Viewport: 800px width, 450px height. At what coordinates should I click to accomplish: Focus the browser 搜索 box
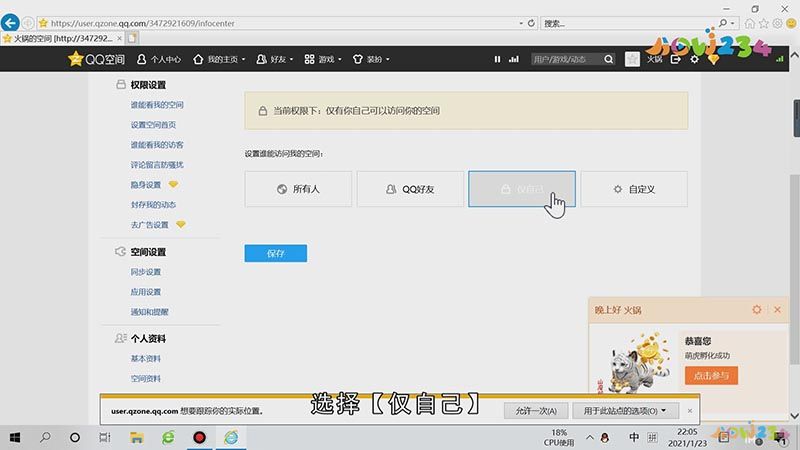(628, 23)
